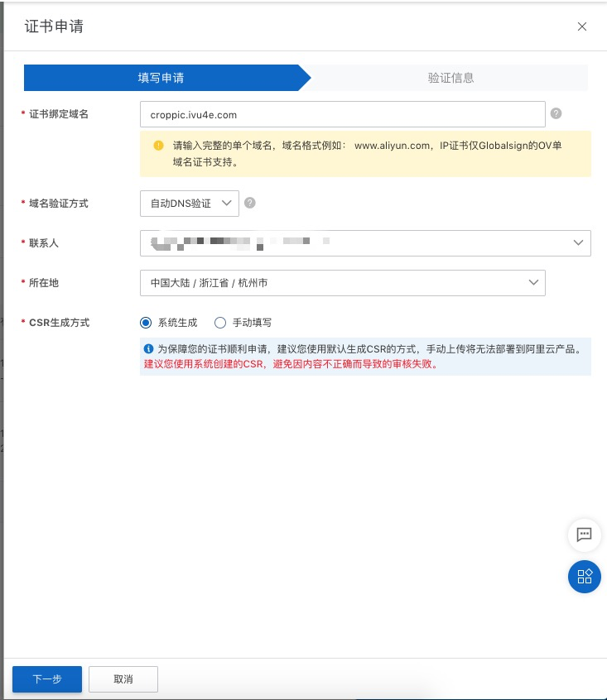Select the 系统生成 radio button
The image size is (607, 700).
tap(147, 323)
